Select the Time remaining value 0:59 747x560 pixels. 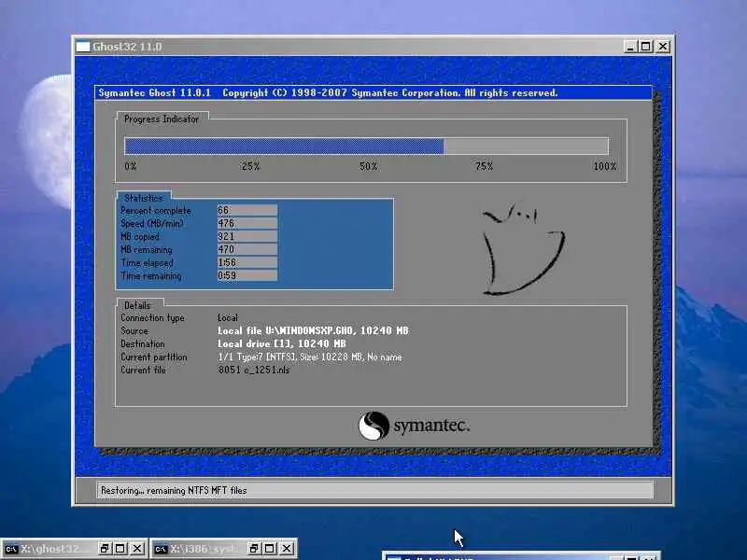pos(247,275)
